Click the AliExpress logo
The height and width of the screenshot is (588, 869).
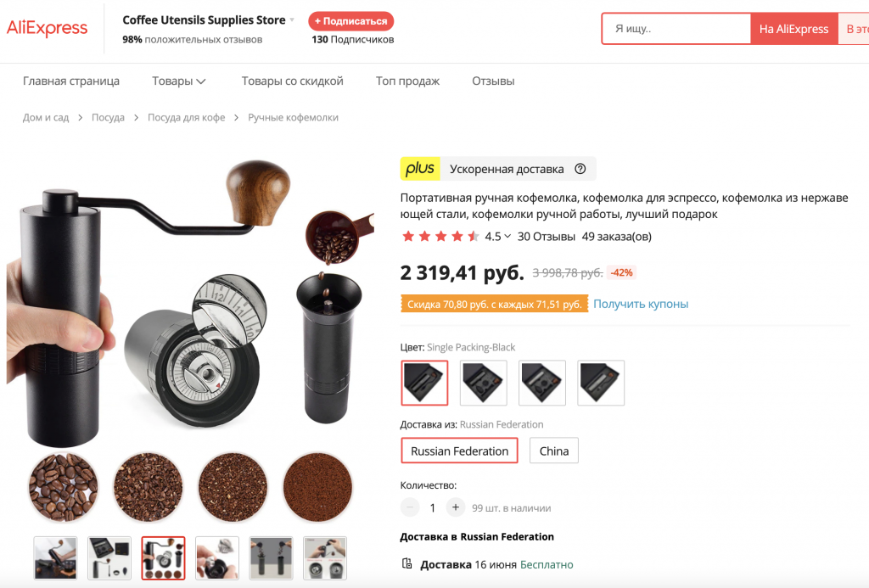click(x=48, y=28)
